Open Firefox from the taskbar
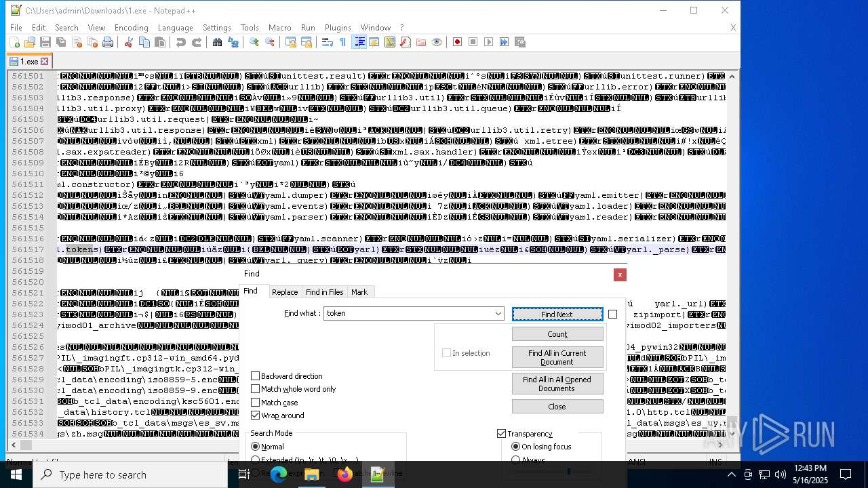 (344, 474)
